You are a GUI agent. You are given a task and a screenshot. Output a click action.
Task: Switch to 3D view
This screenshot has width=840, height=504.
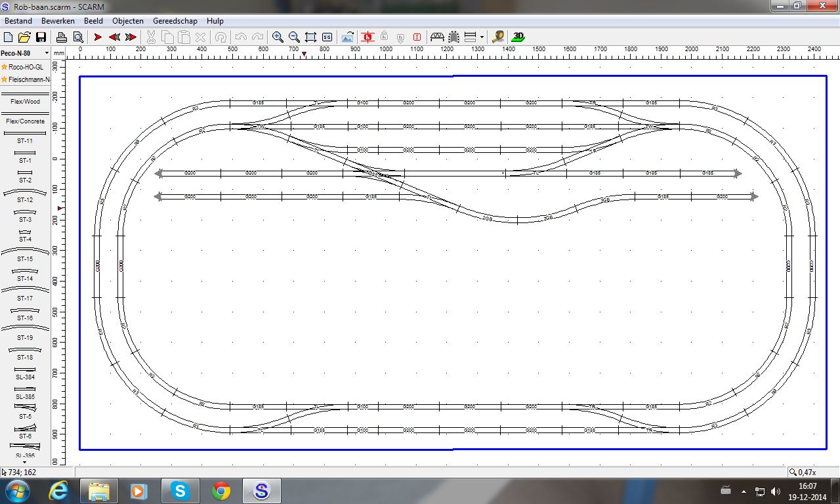click(518, 37)
